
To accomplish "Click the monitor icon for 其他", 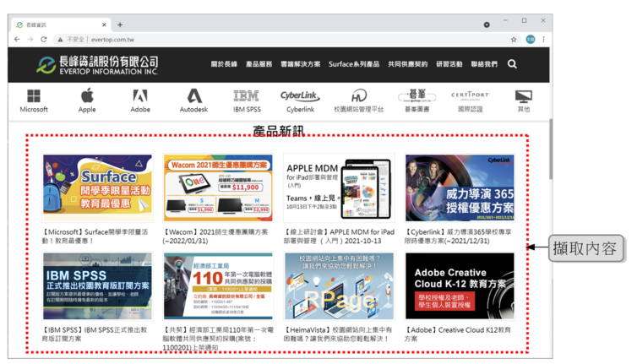I will [x=523, y=96].
